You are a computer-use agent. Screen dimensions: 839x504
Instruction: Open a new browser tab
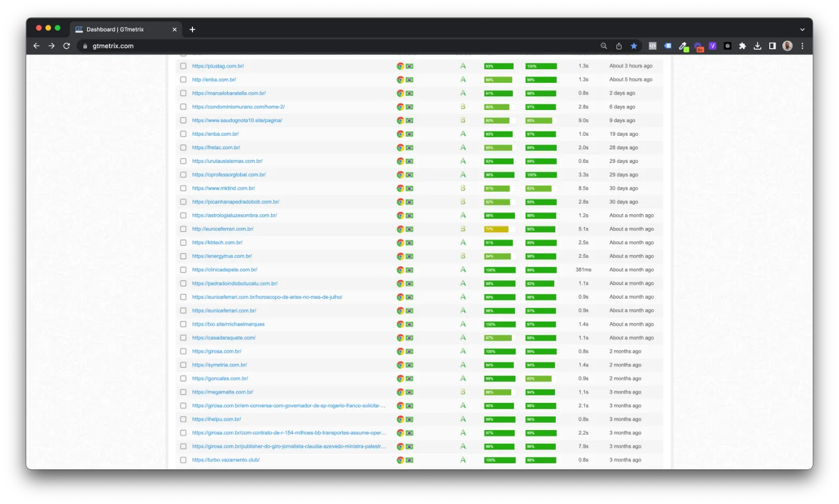click(x=192, y=29)
